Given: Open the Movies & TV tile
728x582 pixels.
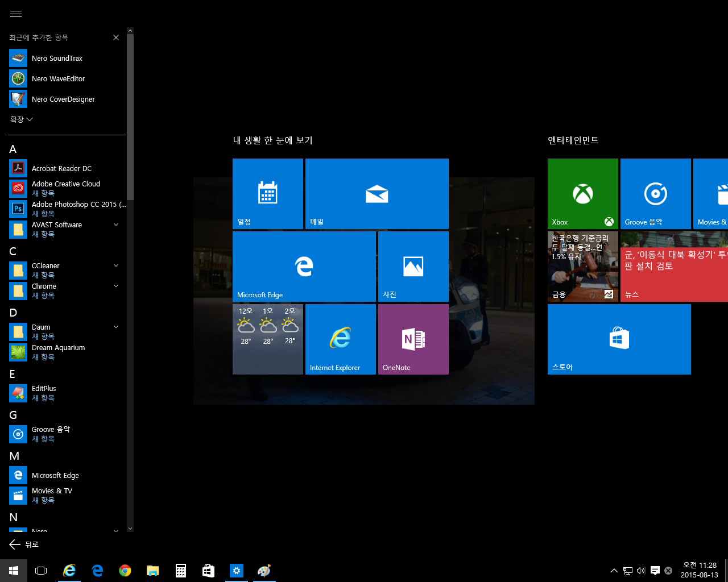Looking at the screenshot, I should [711, 194].
